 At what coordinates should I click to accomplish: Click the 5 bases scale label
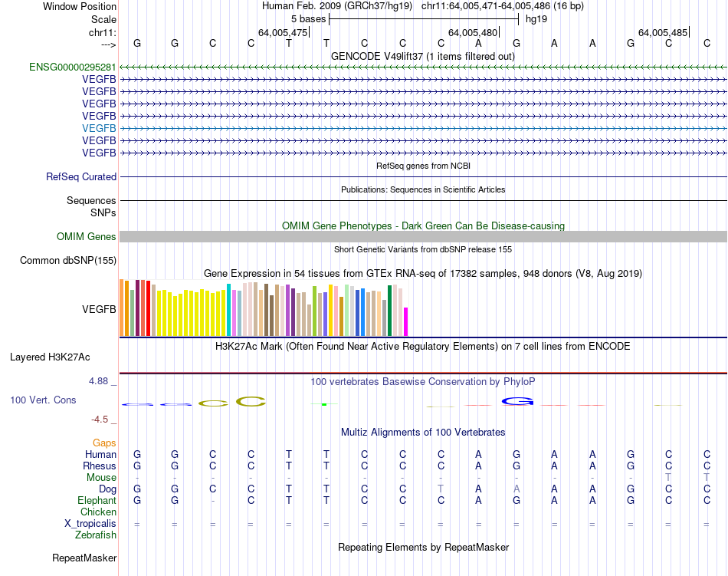point(308,19)
